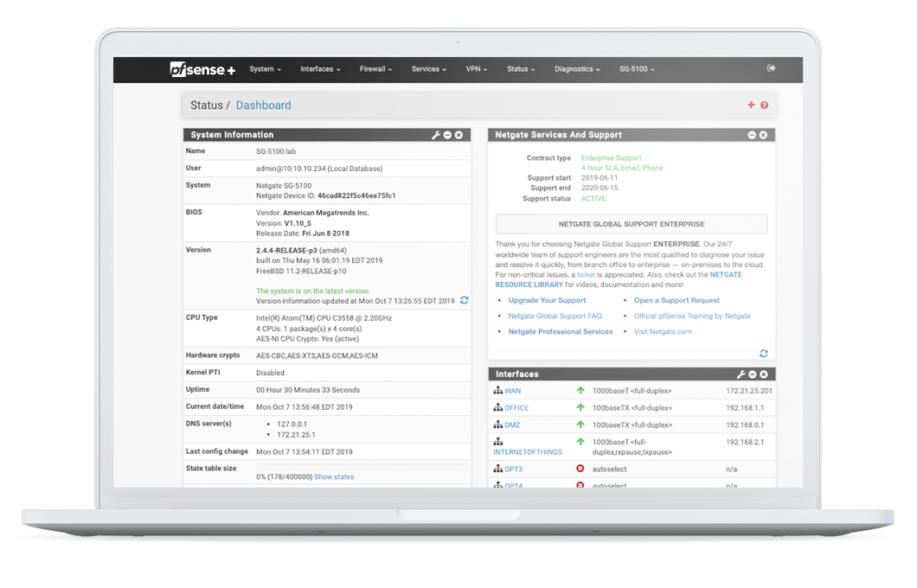The width and height of the screenshot is (917, 588).
Task: Refresh the version information update check
Action: coord(464,300)
